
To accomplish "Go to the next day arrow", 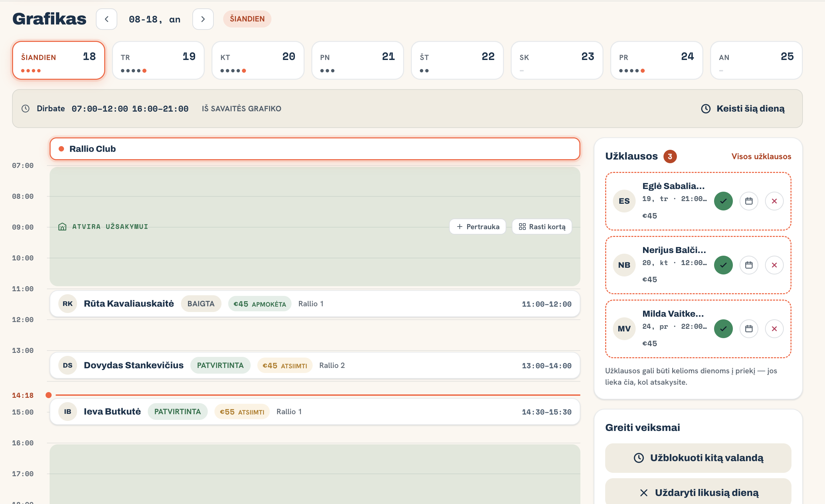I will (x=203, y=19).
